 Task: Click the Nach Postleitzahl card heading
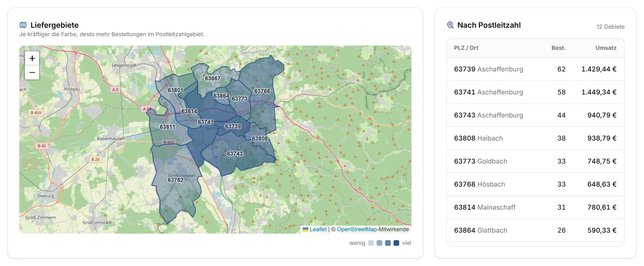489,25
